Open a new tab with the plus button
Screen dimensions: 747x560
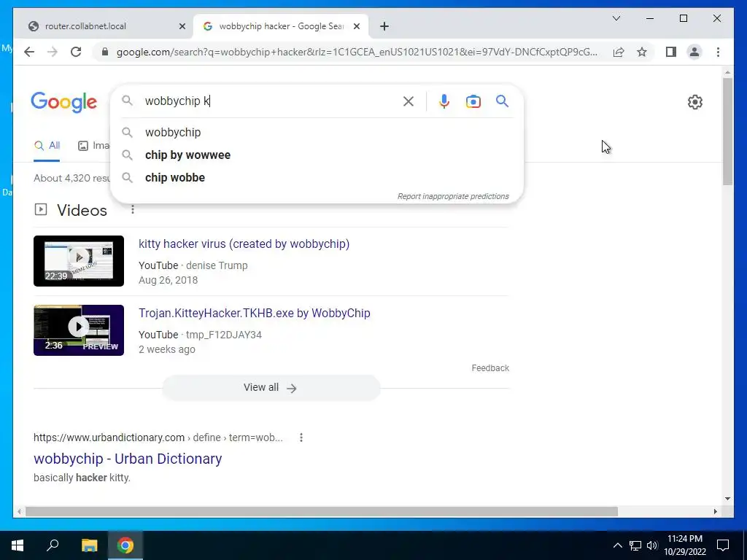point(384,26)
